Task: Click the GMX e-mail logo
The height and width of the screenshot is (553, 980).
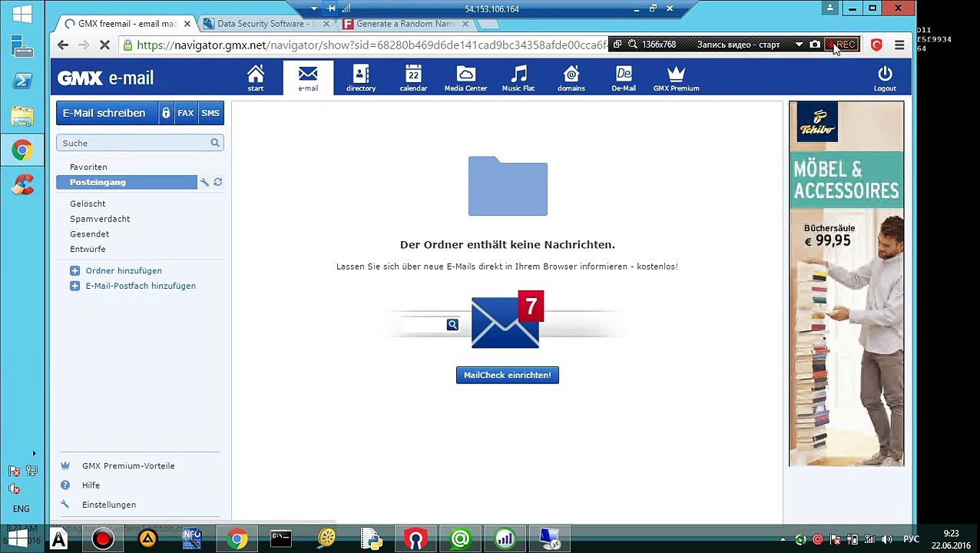Action: tap(105, 78)
